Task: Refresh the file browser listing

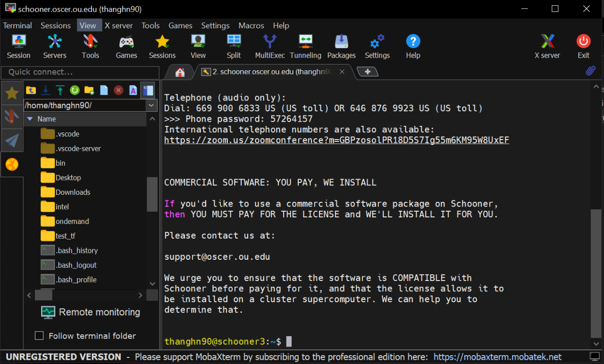Action: tap(75, 90)
